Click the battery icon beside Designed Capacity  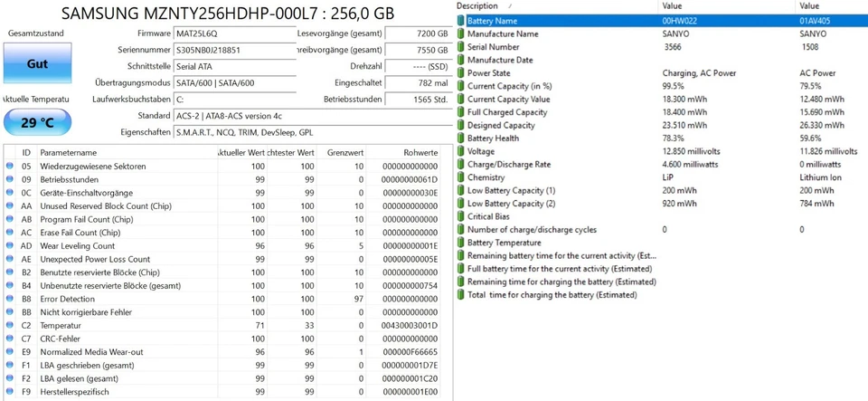(460, 125)
